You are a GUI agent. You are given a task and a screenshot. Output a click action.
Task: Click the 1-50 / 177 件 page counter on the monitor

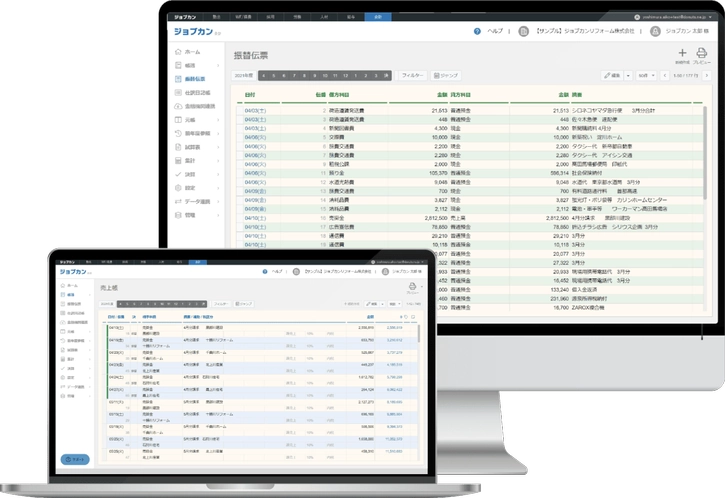686,75
